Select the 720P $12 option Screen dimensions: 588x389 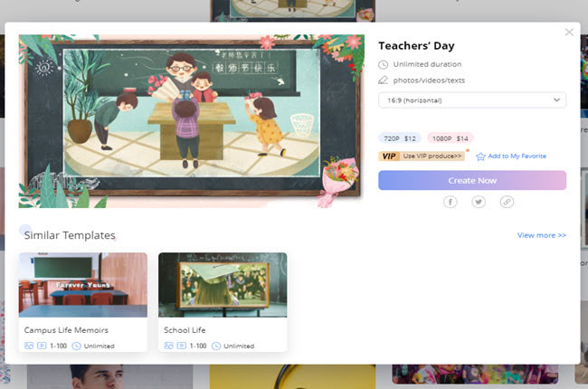click(x=400, y=138)
